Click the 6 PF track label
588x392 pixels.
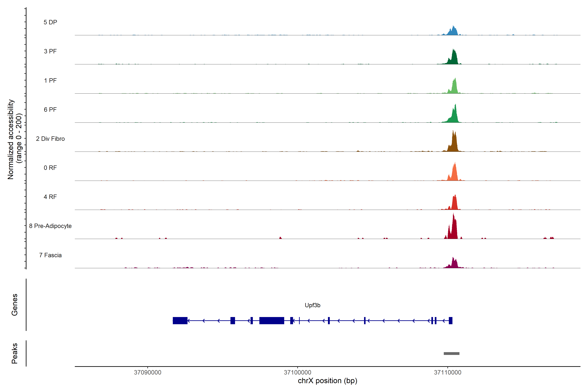click(50, 109)
